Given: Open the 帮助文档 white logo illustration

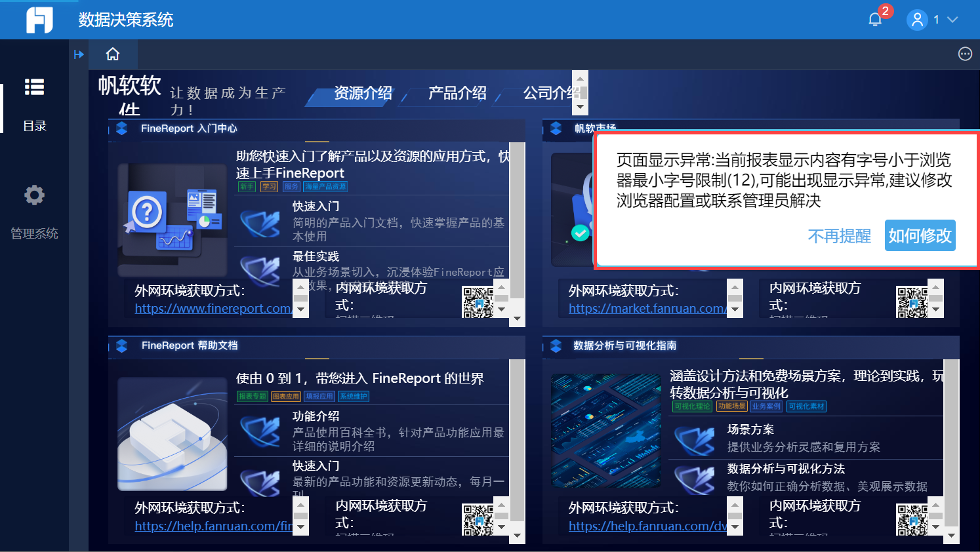Looking at the screenshot, I should point(173,434).
